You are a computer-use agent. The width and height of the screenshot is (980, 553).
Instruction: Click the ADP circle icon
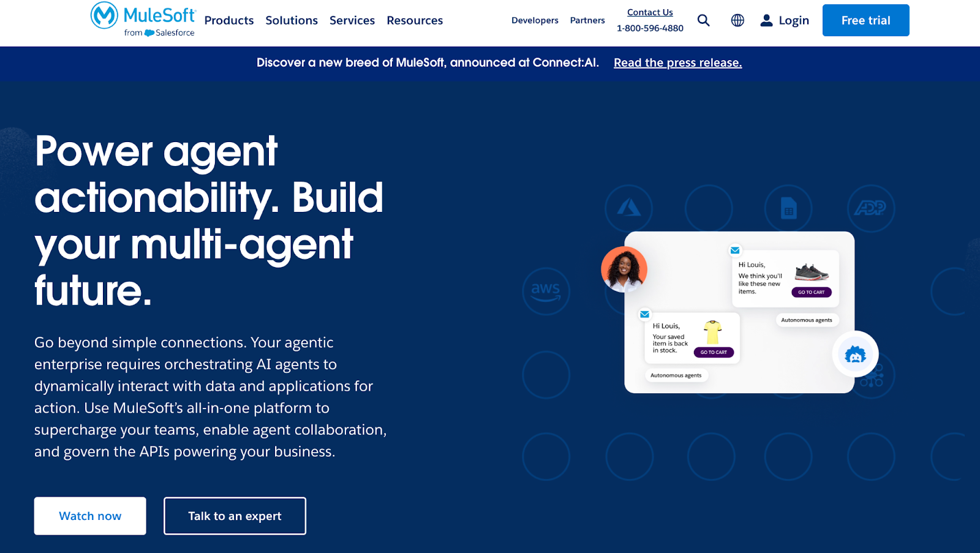click(x=870, y=208)
